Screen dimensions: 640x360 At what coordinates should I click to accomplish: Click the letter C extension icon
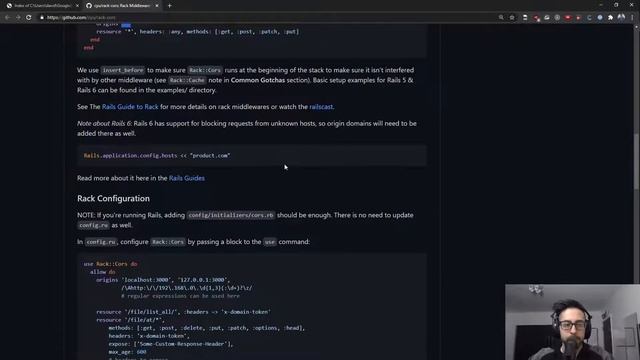click(589, 18)
